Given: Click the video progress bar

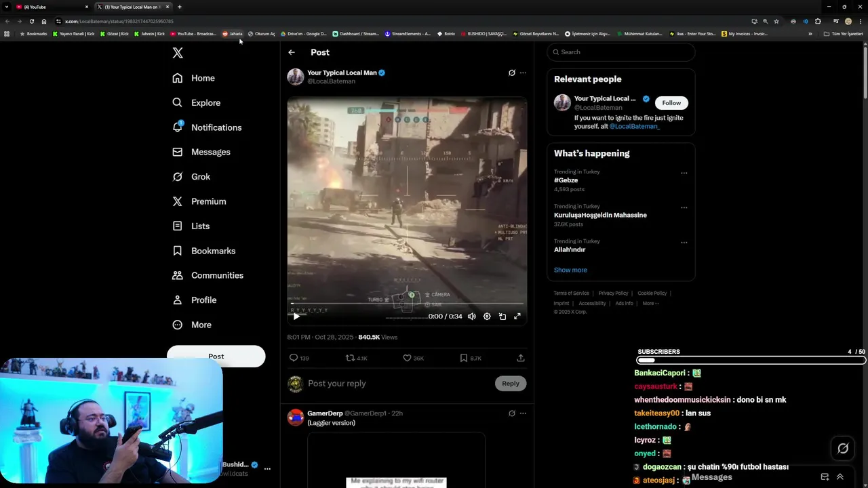Looking at the screenshot, I should click(x=407, y=304).
